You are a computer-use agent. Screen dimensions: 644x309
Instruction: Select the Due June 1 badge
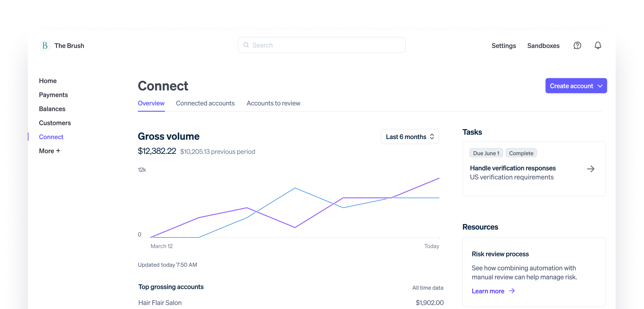(x=486, y=153)
